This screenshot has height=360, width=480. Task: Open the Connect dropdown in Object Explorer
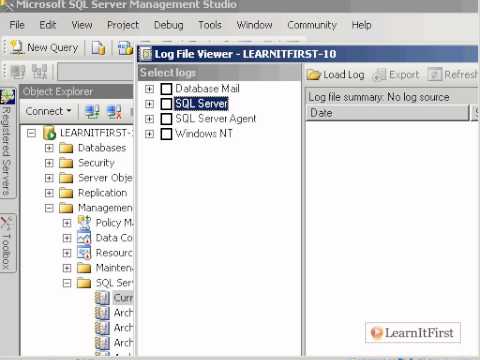pyautogui.click(x=48, y=111)
